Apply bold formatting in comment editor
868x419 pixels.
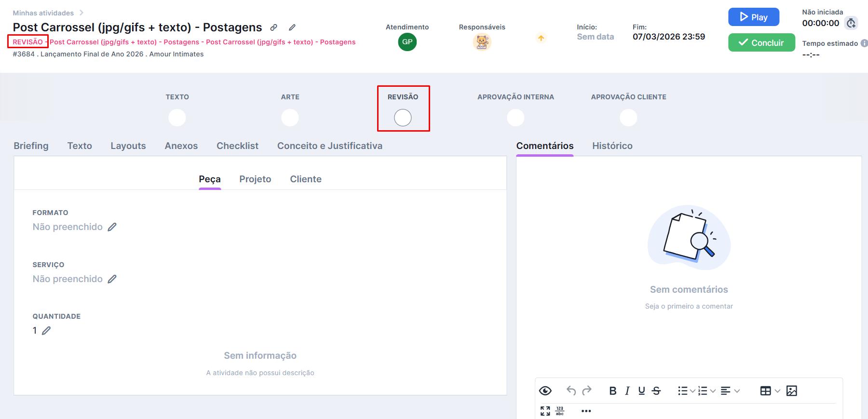(x=612, y=391)
